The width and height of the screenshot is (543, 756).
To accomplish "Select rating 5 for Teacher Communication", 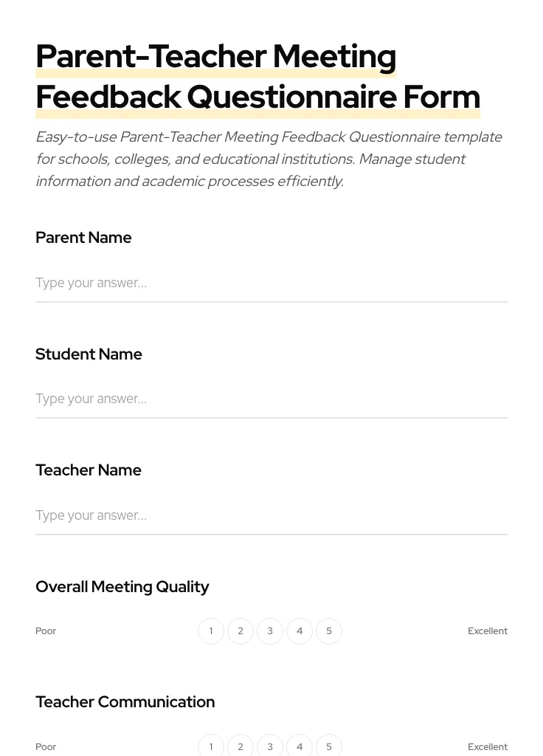I will click(x=329, y=746).
